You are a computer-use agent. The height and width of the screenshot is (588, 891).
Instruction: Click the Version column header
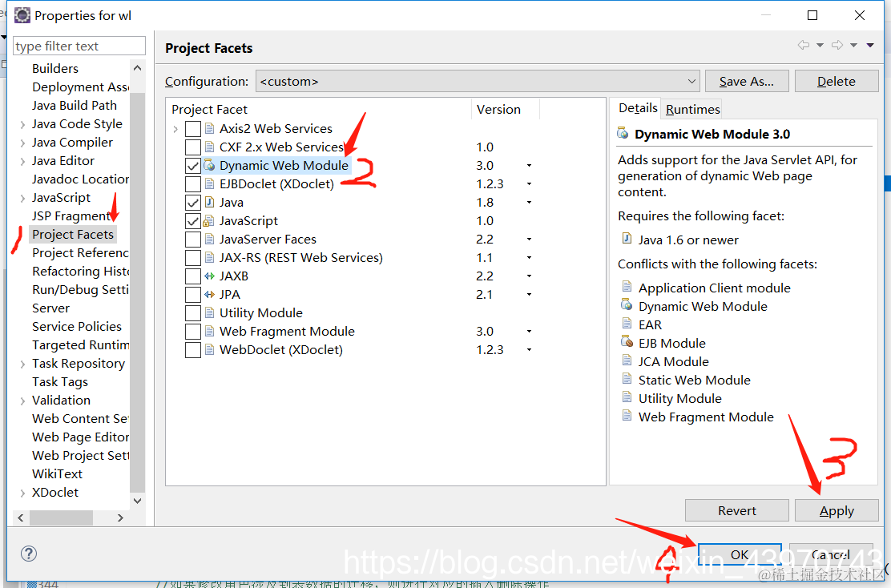click(505, 109)
